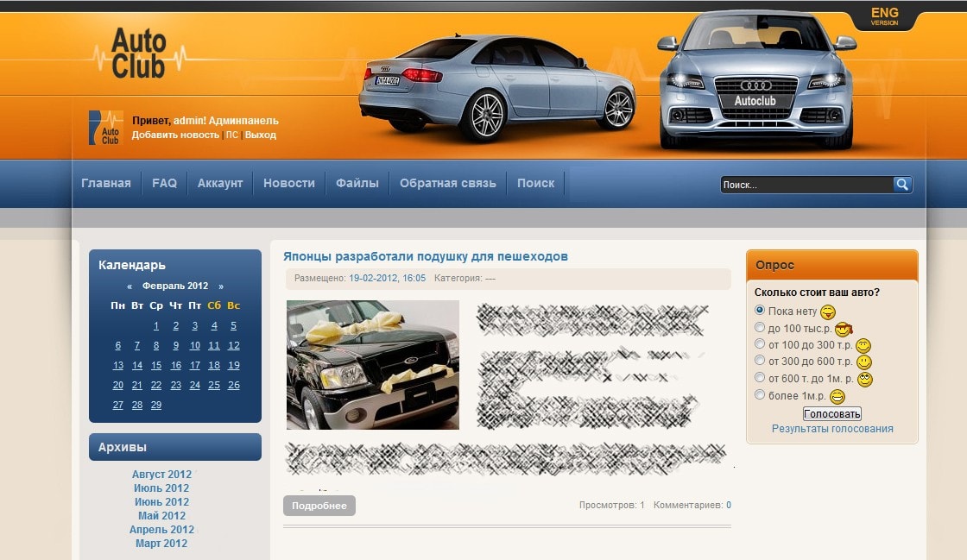The image size is (967, 560).
Task: Open calendar day 15
Action: tap(156, 365)
